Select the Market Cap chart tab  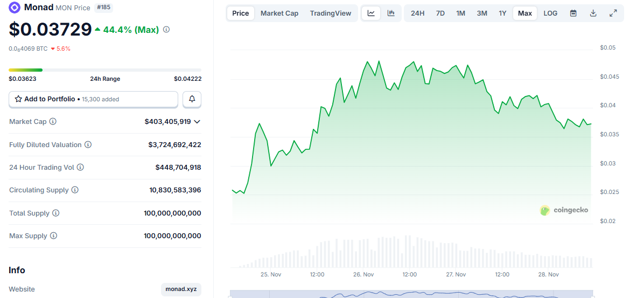[x=279, y=13]
